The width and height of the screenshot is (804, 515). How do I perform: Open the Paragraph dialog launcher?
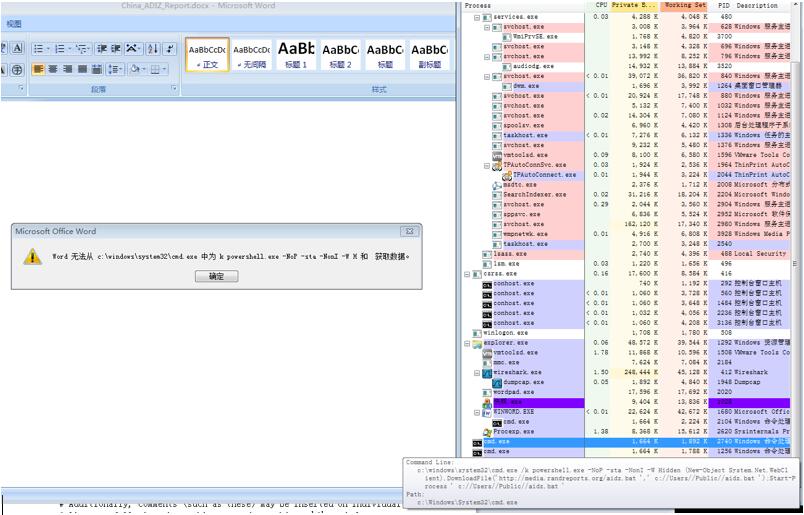(174, 89)
